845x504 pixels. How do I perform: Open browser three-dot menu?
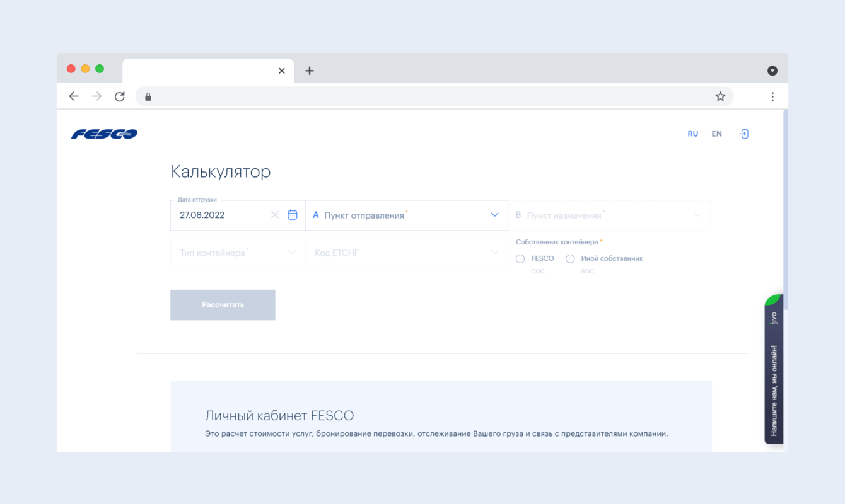(x=772, y=96)
